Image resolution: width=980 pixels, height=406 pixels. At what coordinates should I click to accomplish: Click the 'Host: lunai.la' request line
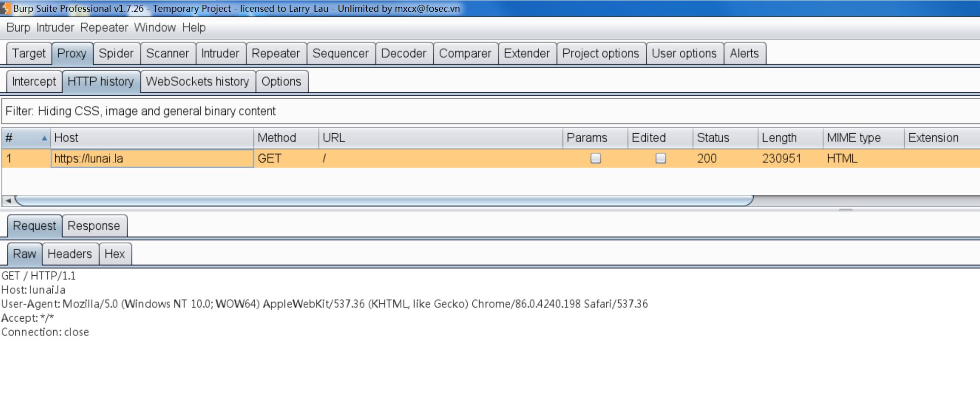tap(33, 290)
